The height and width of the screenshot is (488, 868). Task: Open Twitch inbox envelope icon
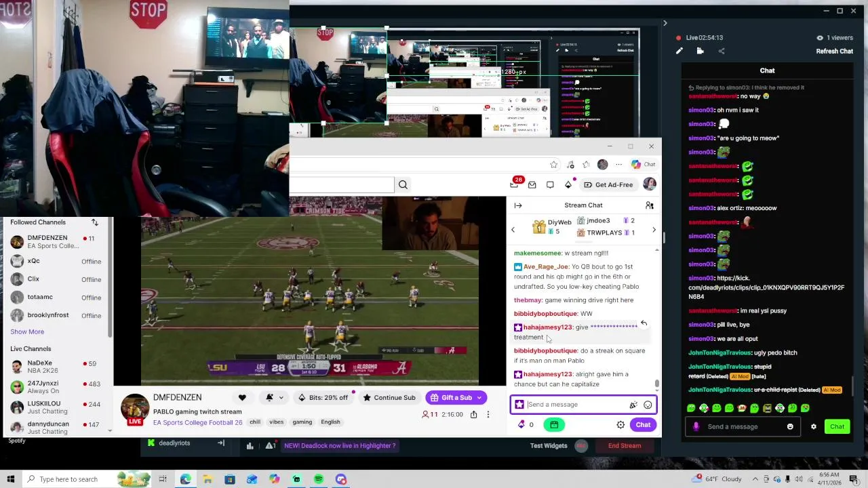coord(532,184)
